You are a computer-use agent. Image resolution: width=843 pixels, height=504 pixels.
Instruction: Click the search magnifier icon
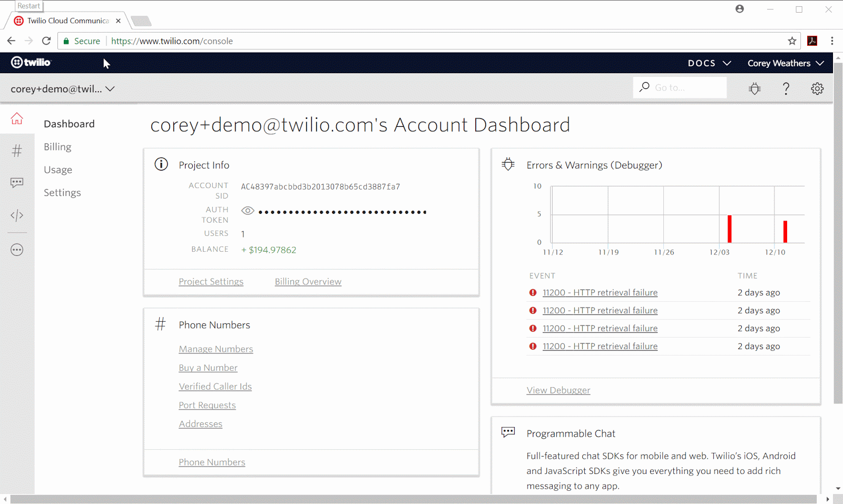pyautogui.click(x=644, y=87)
